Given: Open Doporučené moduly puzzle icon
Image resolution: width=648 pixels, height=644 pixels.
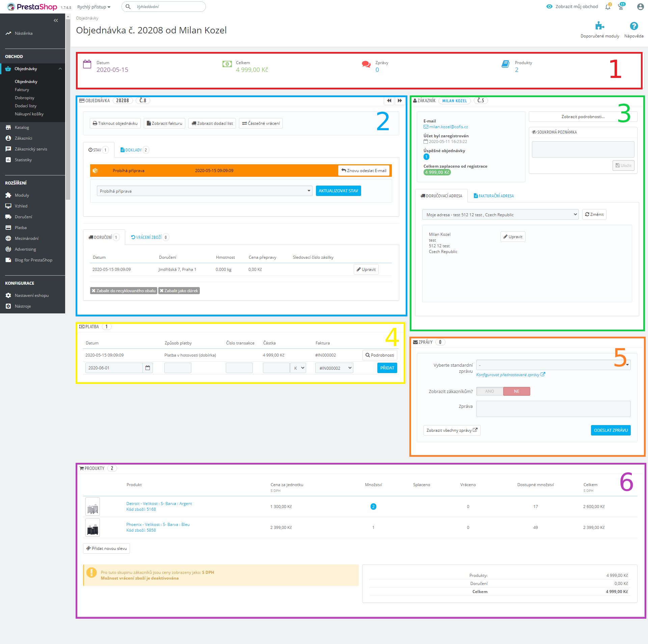Looking at the screenshot, I should click(x=599, y=26).
